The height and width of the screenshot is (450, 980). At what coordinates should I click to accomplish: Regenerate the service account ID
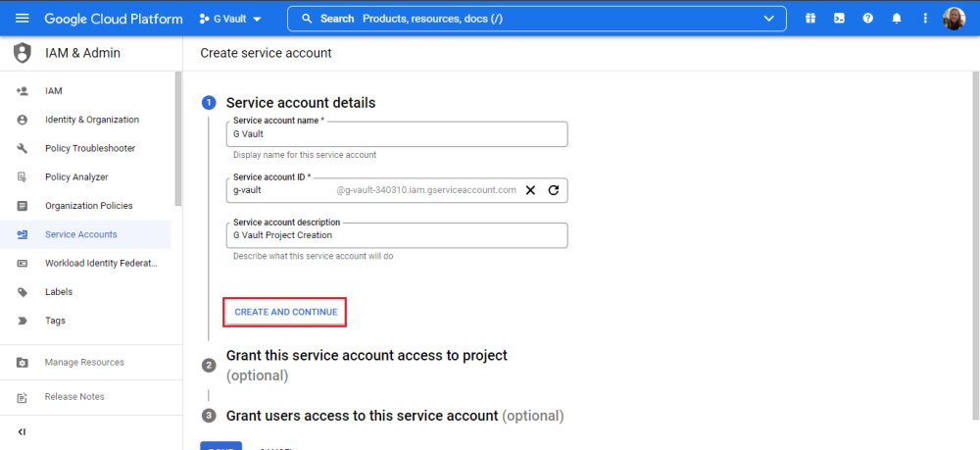pyautogui.click(x=553, y=190)
